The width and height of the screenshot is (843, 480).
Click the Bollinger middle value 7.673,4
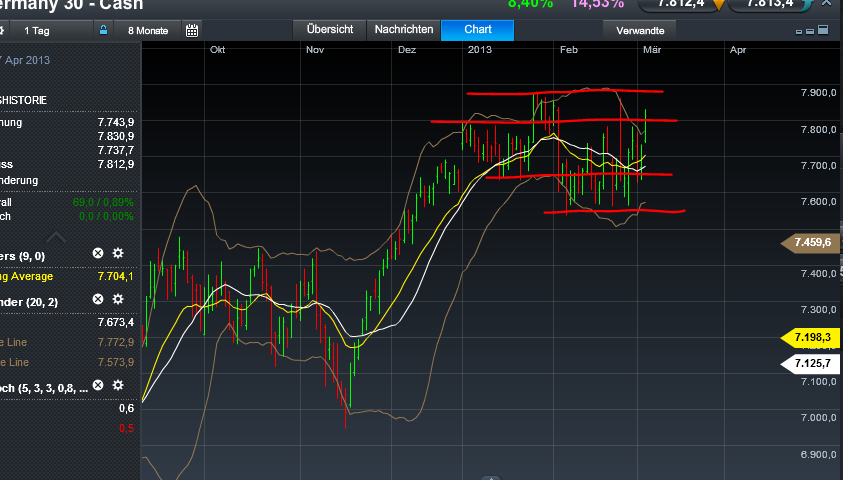[x=116, y=323]
